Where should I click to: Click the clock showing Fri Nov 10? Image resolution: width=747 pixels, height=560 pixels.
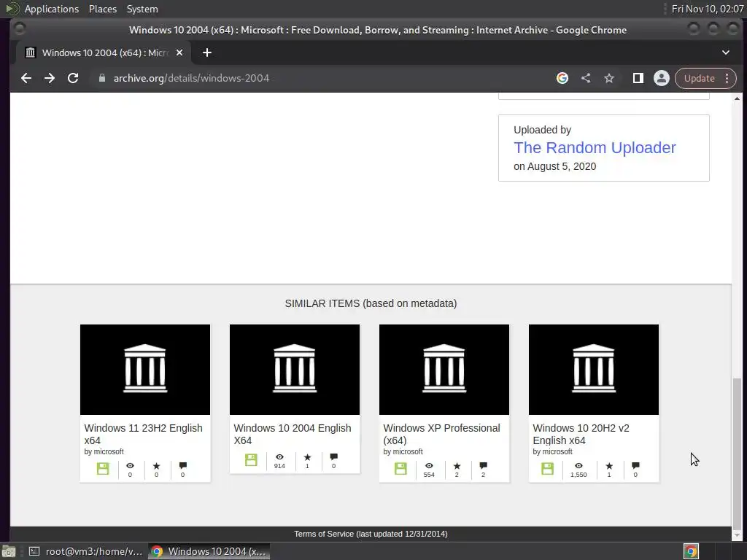pos(708,9)
